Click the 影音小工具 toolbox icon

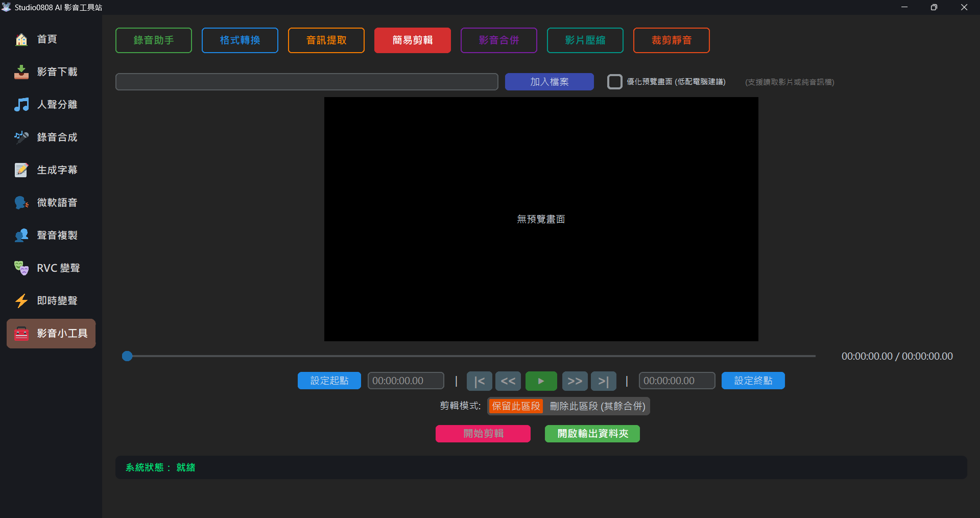21,334
